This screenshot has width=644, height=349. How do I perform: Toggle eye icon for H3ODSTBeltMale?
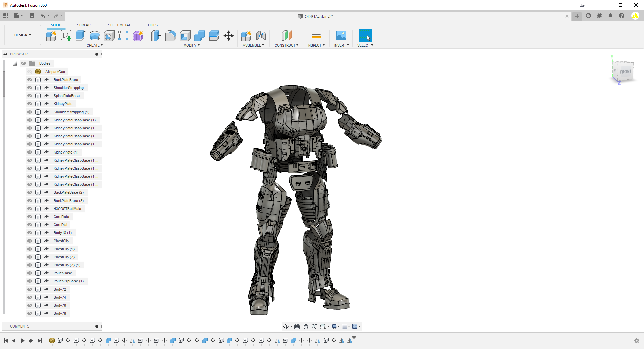[30, 209]
